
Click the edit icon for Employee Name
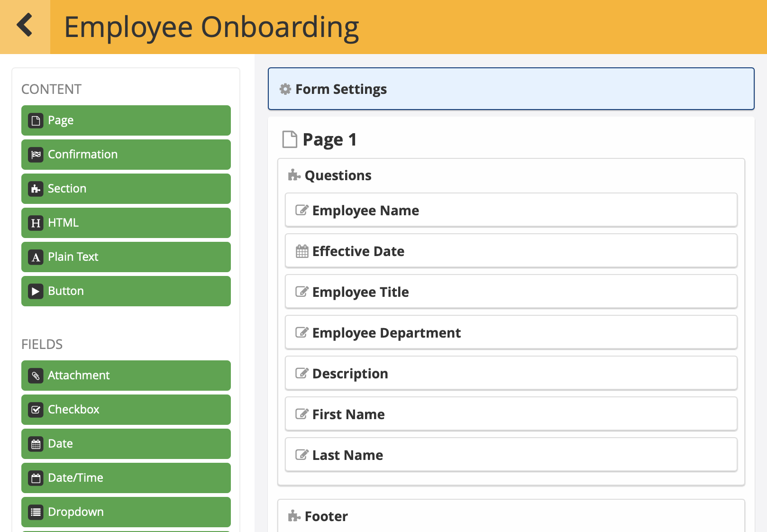(x=302, y=210)
